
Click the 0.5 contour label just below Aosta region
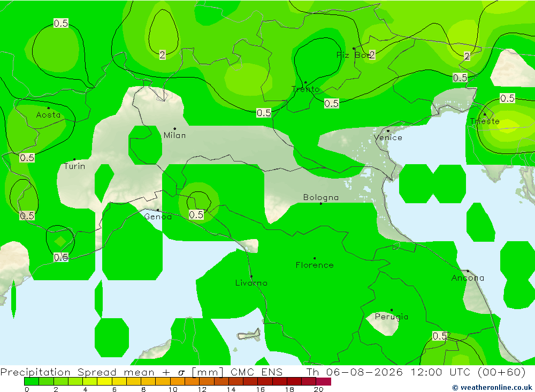click(x=27, y=158)
